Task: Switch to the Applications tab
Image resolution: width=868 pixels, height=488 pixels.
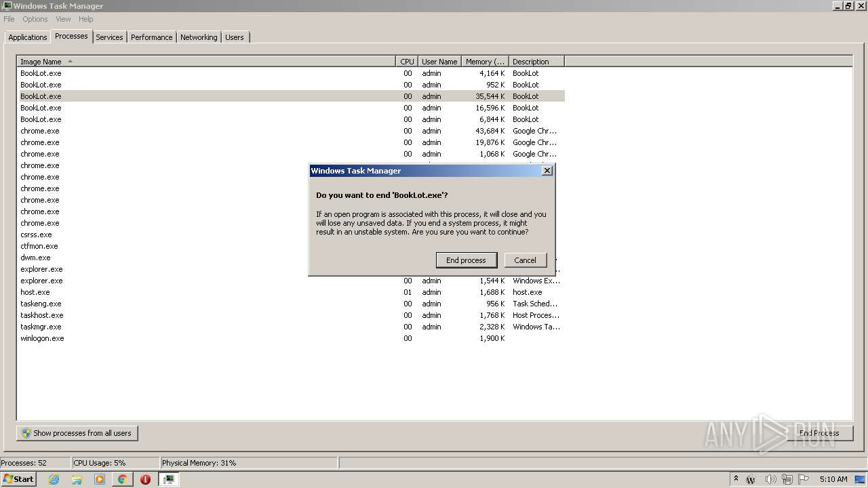Action: click(28, 37)
